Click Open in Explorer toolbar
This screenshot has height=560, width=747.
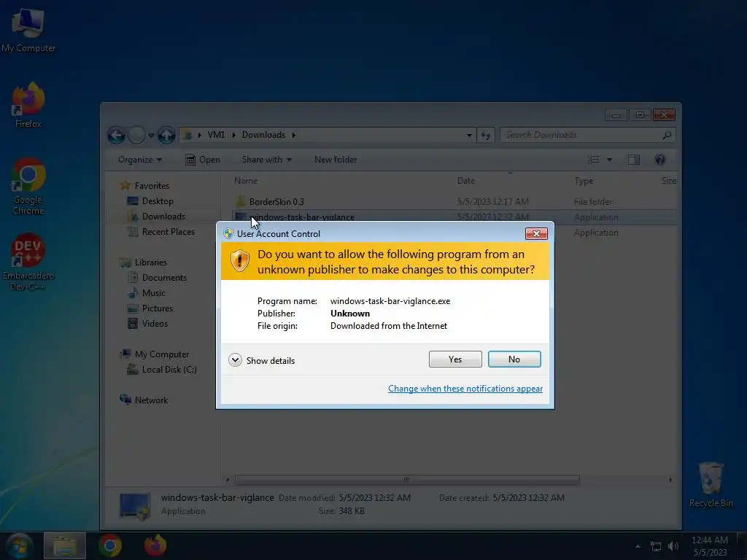[x=203, y=160]
